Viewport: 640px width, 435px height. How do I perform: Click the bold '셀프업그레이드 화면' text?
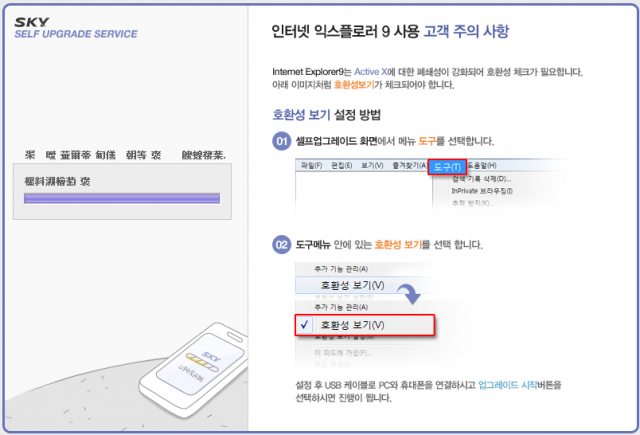336,141
